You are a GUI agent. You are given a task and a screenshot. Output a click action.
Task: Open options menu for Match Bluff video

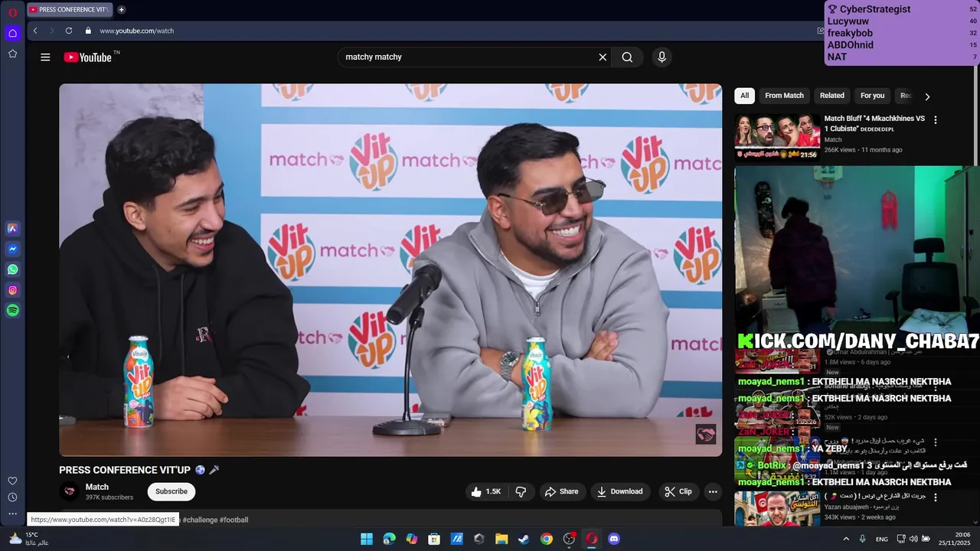pos(935,120)
